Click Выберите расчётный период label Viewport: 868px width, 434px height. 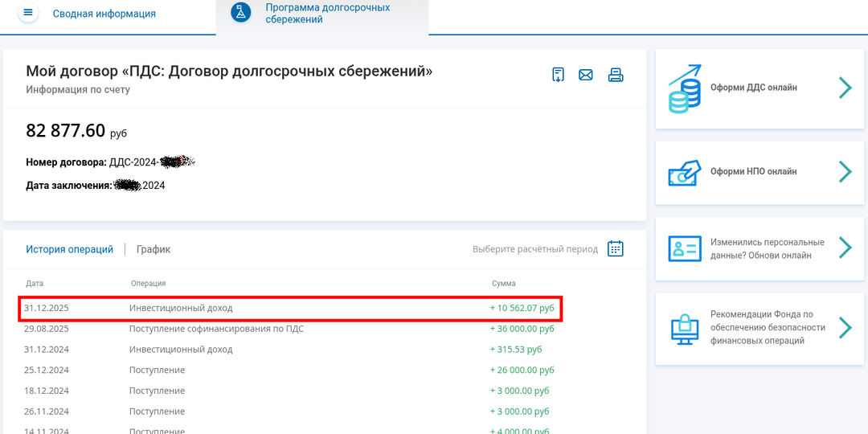tap(535, 250)
